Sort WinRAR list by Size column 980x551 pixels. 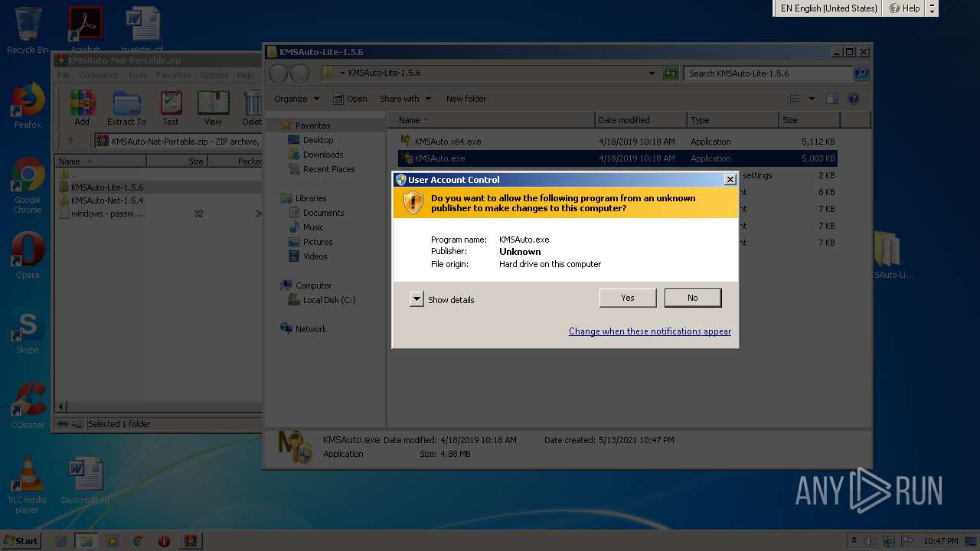(x=177, y=161)
